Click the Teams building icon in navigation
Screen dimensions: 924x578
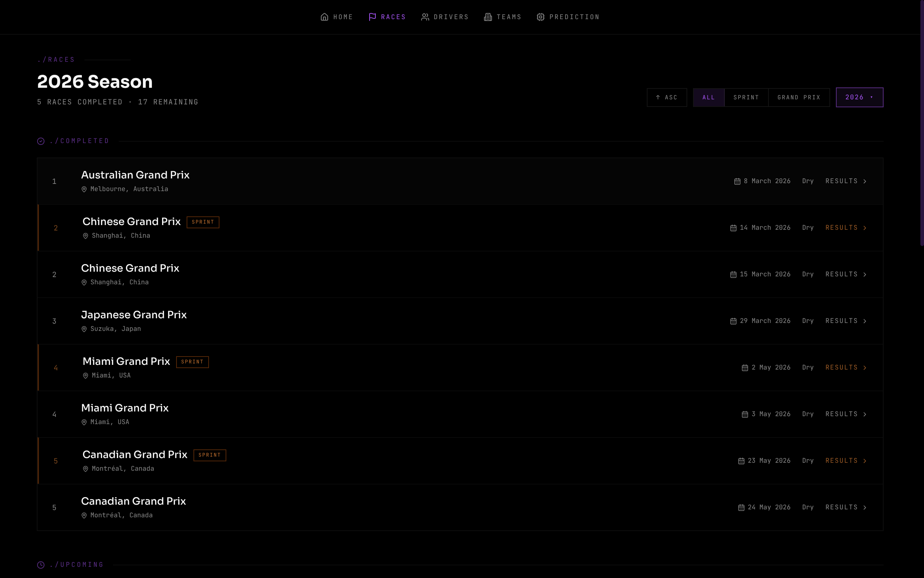pyautogui.click(x=488, y=17)
